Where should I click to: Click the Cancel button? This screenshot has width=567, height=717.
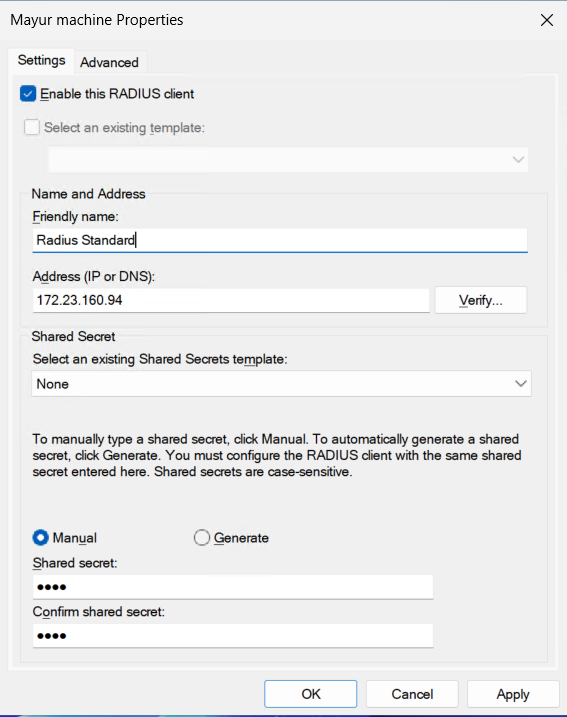[x=412, y=694]
